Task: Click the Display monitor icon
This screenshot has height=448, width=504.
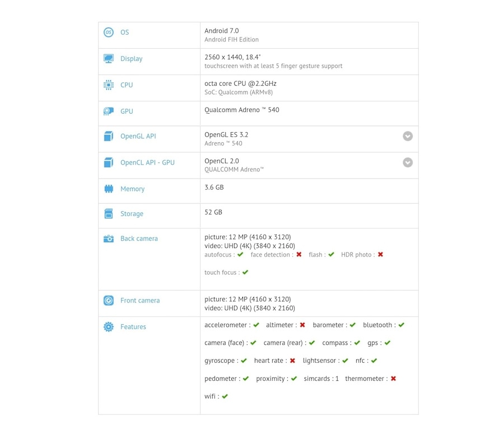Action: (x=109, y=59)
